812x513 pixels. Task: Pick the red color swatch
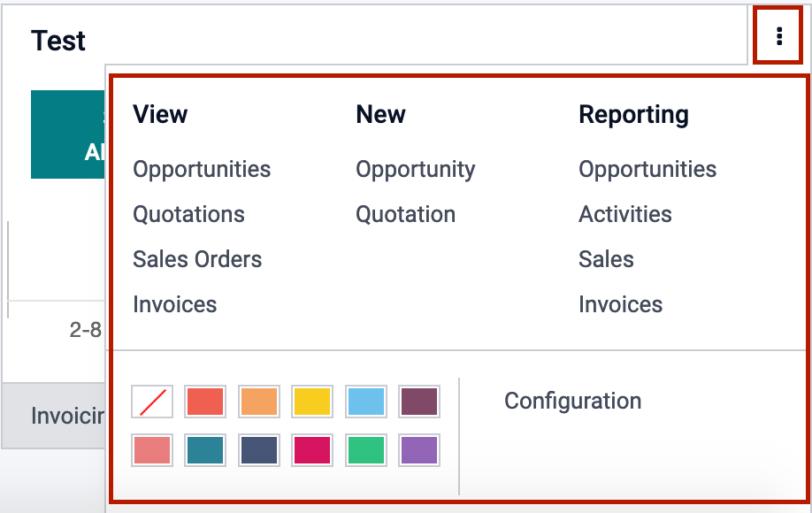coord(205,402)
